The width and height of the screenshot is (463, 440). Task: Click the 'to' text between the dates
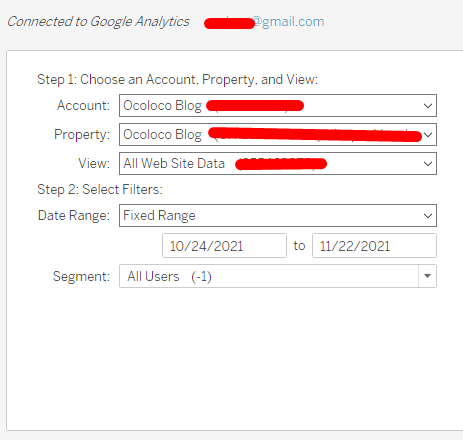point(299,246)
